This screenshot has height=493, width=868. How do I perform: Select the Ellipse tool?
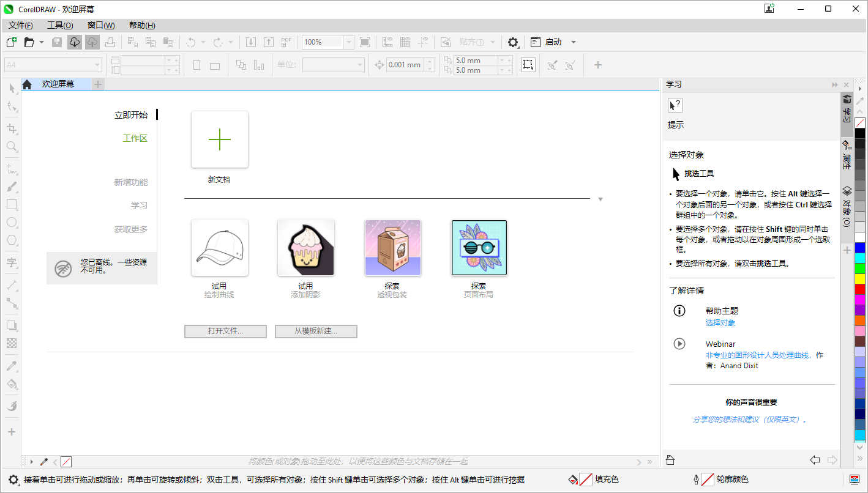click(12, 222)
